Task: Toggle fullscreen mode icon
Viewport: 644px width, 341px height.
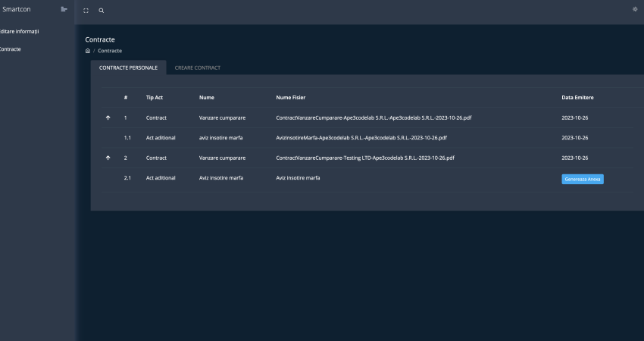Action: point(86,11)
